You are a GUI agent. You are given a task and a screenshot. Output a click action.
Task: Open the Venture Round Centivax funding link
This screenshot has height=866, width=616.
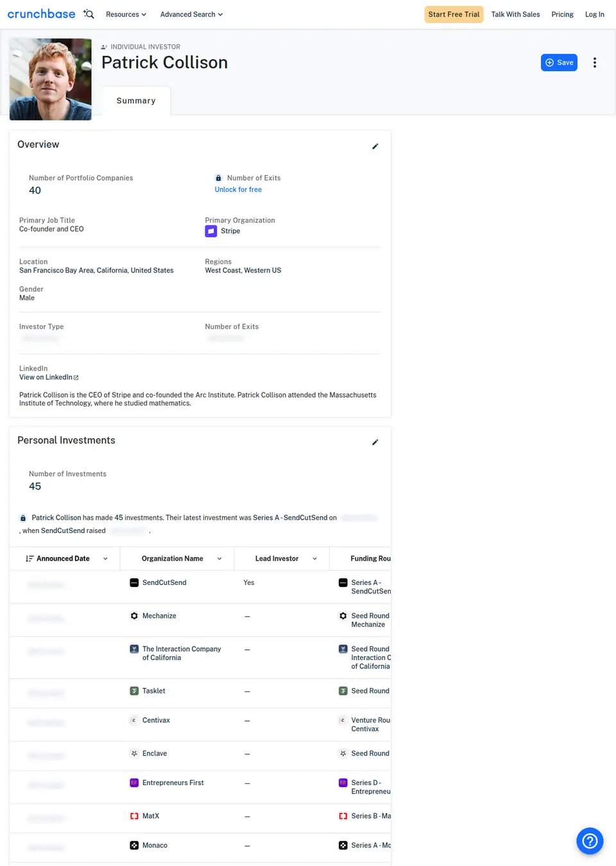pos(370,725)
